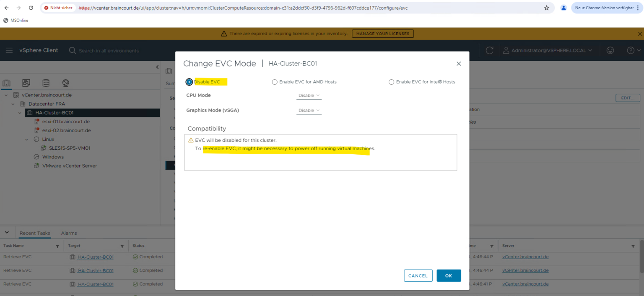Filter the Task Name column
Viewport: 644px width, 296px height.
(58, 246)
